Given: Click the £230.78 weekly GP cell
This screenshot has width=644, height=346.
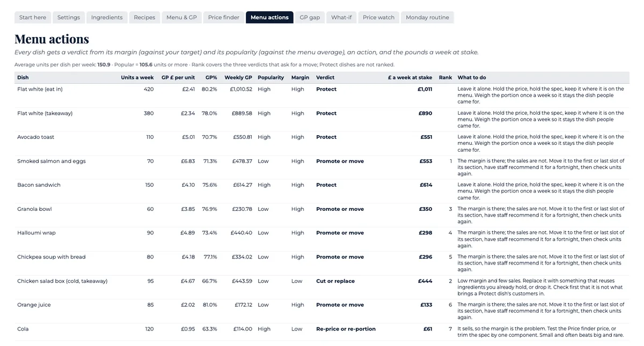Looking at the screenshot, I should 242,209.
